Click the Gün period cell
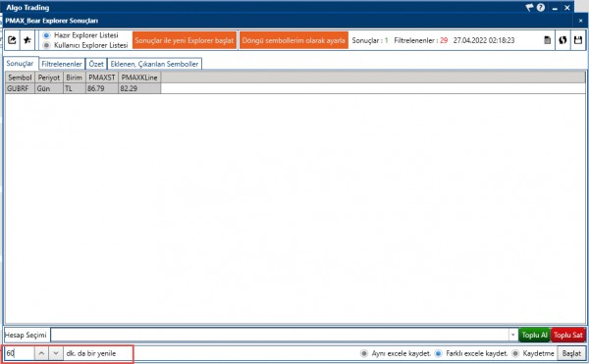This screenshot has width=589, height=364. coord(49,88)
